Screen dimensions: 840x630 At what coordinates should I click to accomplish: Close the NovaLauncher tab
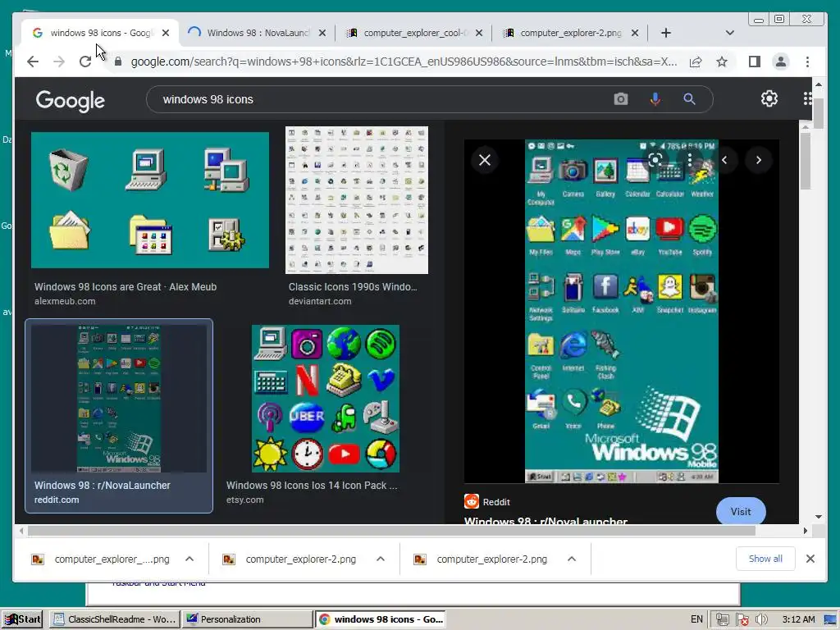point(322,33)
